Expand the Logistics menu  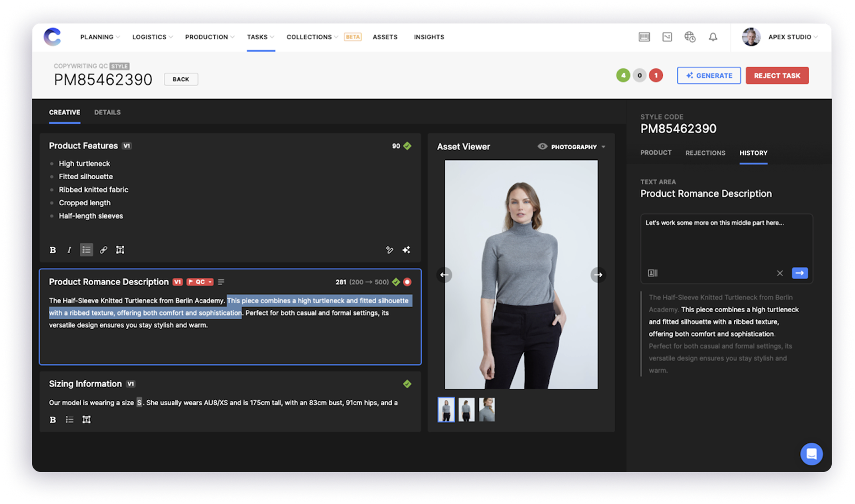click(152, 37)
